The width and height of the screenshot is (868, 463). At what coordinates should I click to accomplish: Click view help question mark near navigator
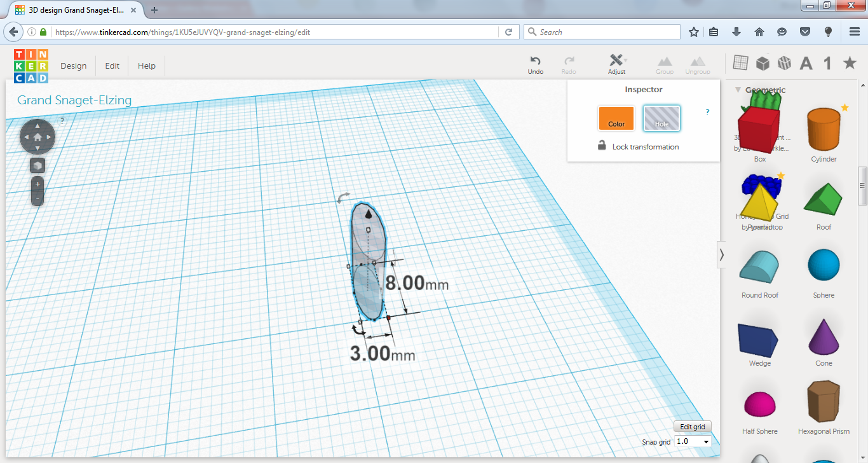coord(62,120)
